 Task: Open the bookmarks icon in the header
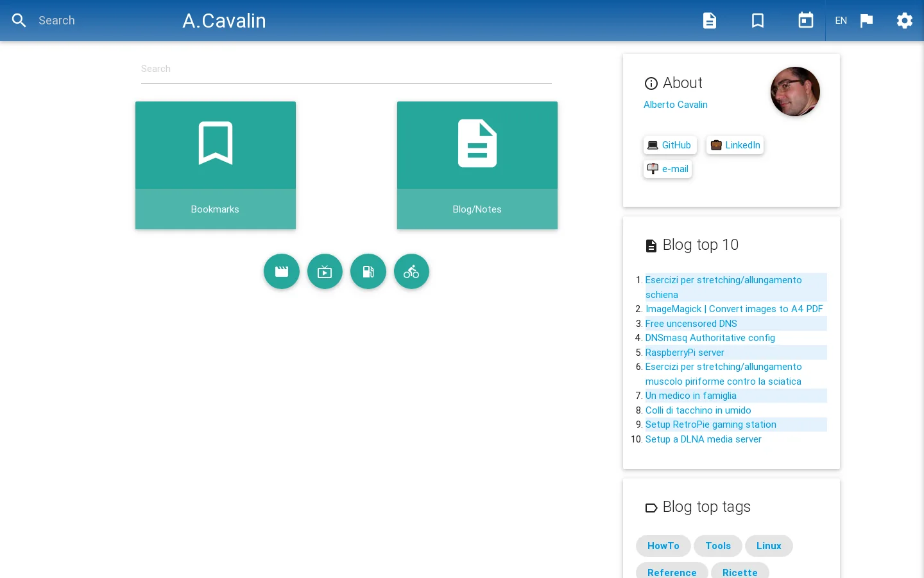(758, 21)
